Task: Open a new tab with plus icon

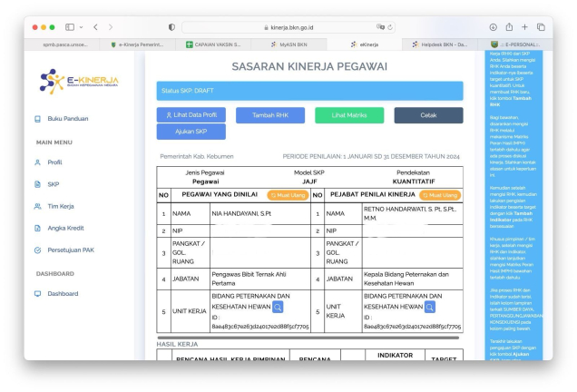Action: tap(524, 27)
